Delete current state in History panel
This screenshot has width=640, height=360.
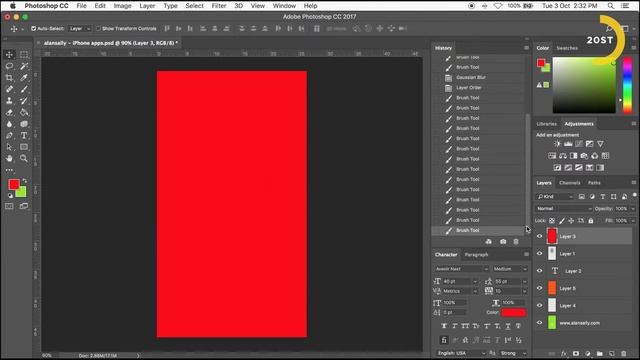[x=516, y=242]
